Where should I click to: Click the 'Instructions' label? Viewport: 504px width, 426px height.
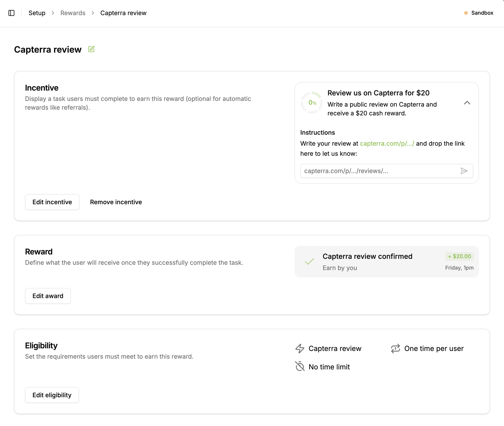317,132
